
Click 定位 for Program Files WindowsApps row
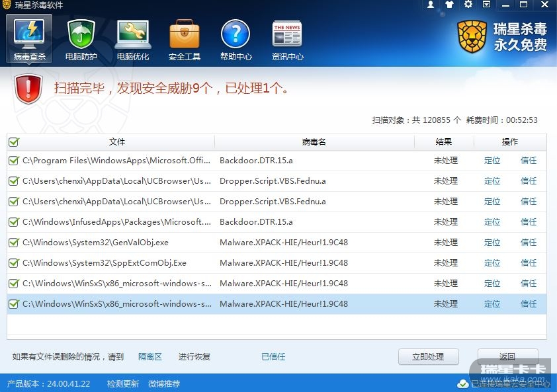click(x=492, y=161)
